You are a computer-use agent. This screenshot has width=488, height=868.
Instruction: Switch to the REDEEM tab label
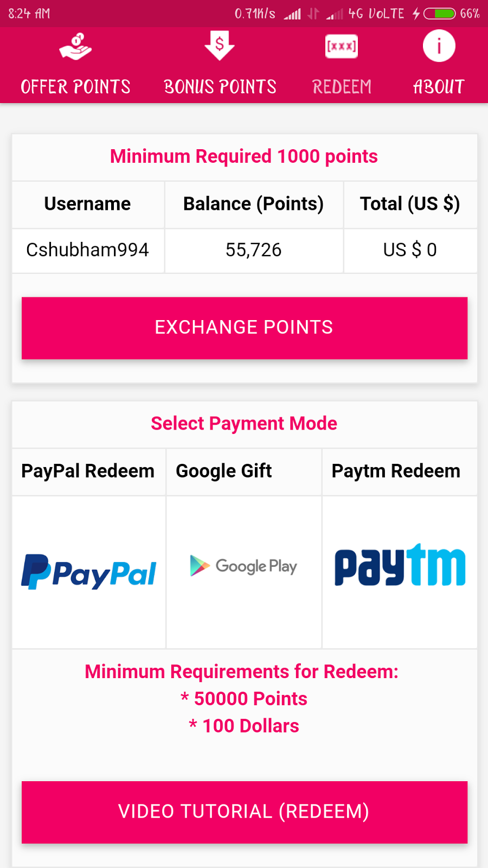[342, 87]
